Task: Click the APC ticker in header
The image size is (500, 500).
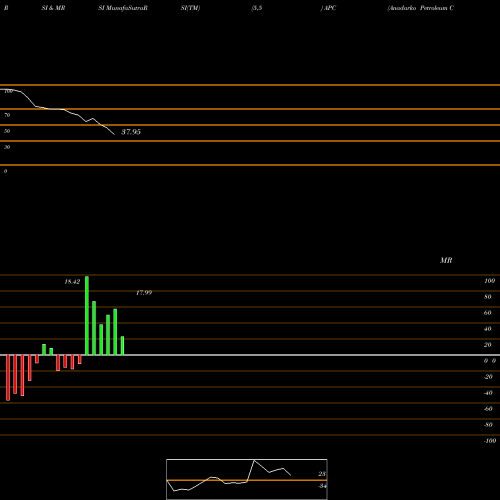Action: click(x=329, y=8)
